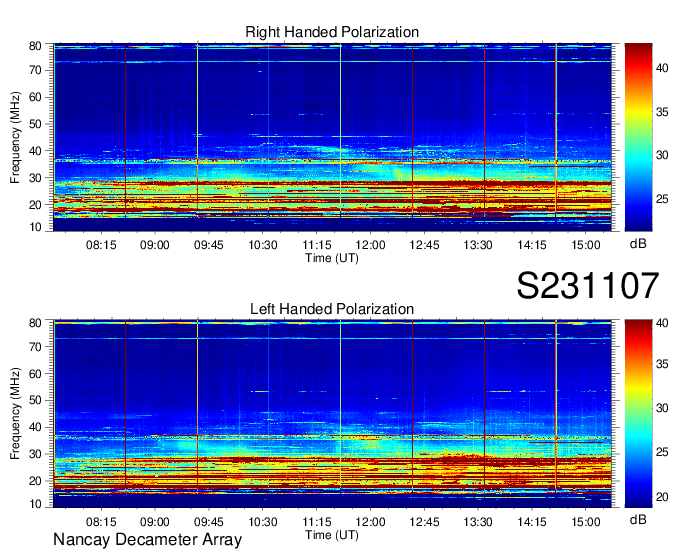This screenshot has height=552, width=680.
Task: Click the dB unit label under bottom color bar
Action: 638,519
